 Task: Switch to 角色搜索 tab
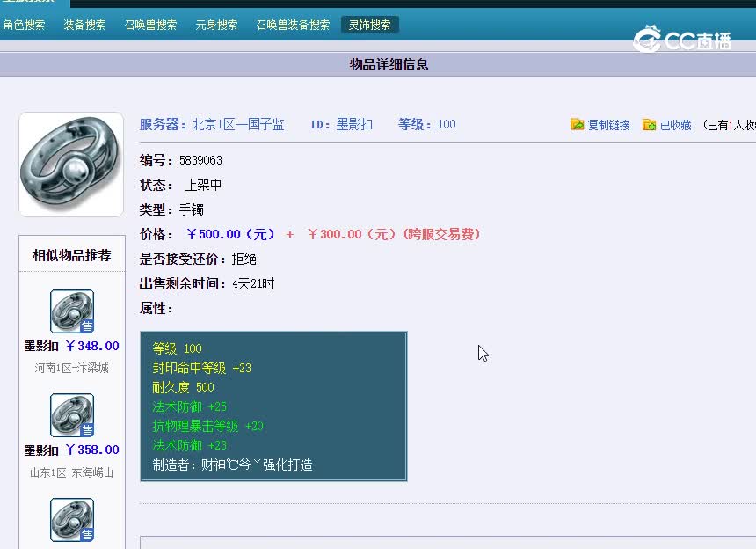click(x=24, y=26)
